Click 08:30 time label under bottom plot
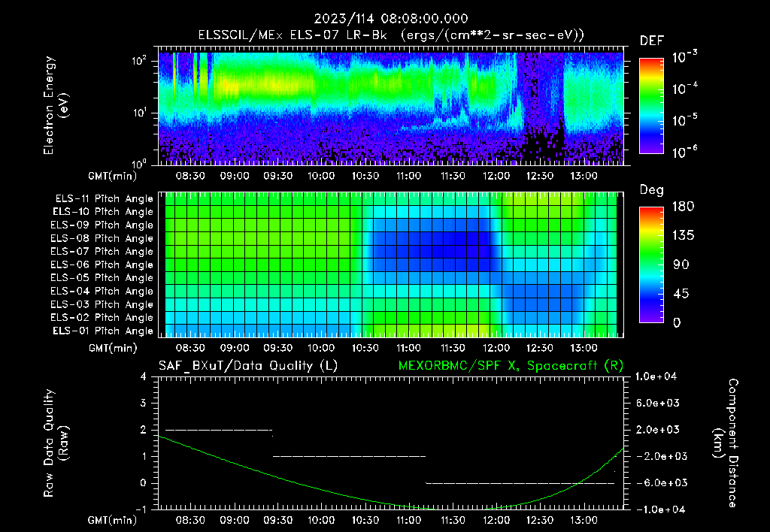The height and width of the screenshot is (532, 770). (x=190, y=520)
